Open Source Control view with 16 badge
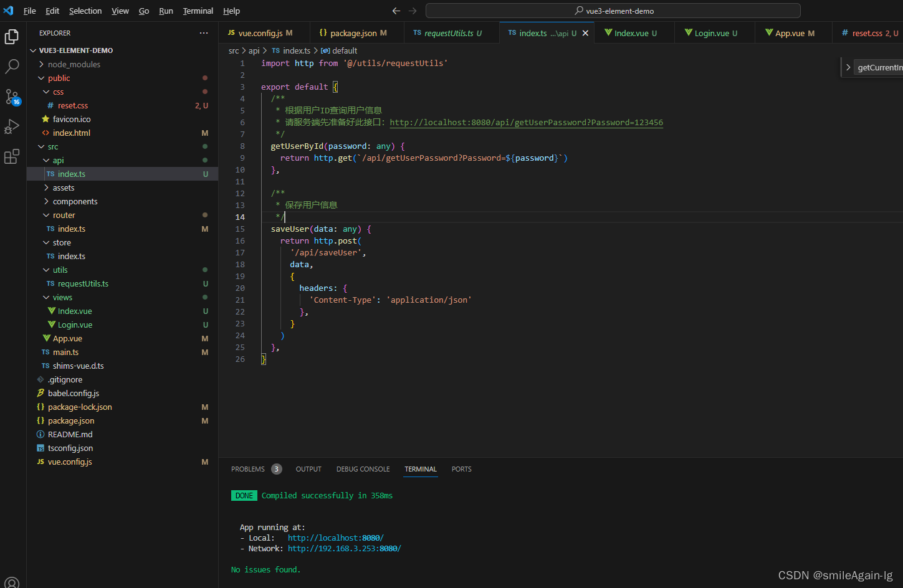 tap(12, 97)
